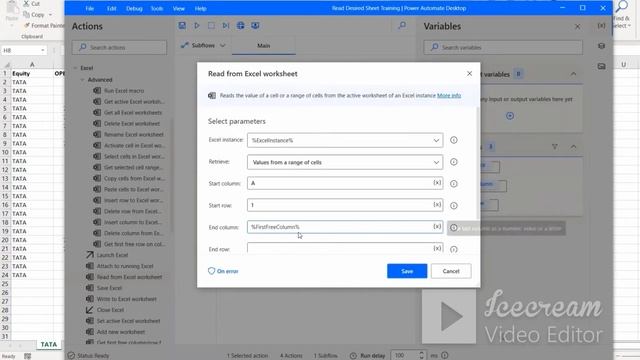Open the More info link
This screenshot has height=360, width=640.
(449, 96)
